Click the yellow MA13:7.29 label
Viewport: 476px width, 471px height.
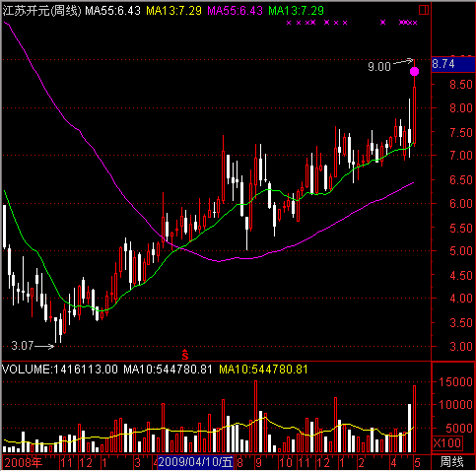173,11
